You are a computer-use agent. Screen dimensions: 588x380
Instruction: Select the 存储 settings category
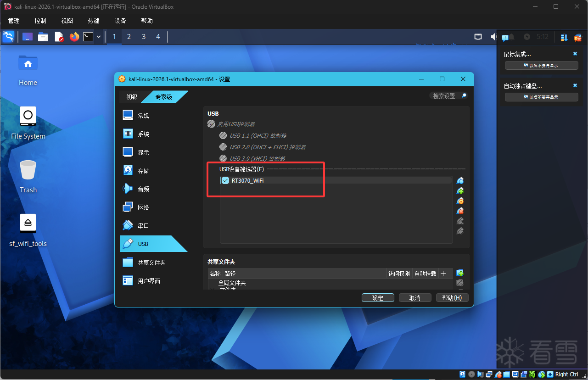[154, 171]
